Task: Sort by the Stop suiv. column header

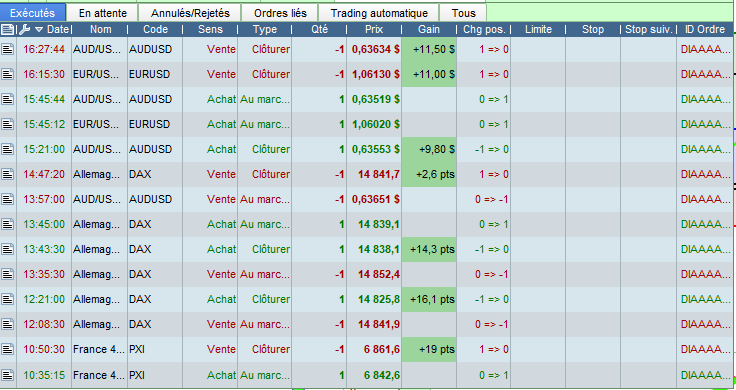Action: [x=648, y=30]
